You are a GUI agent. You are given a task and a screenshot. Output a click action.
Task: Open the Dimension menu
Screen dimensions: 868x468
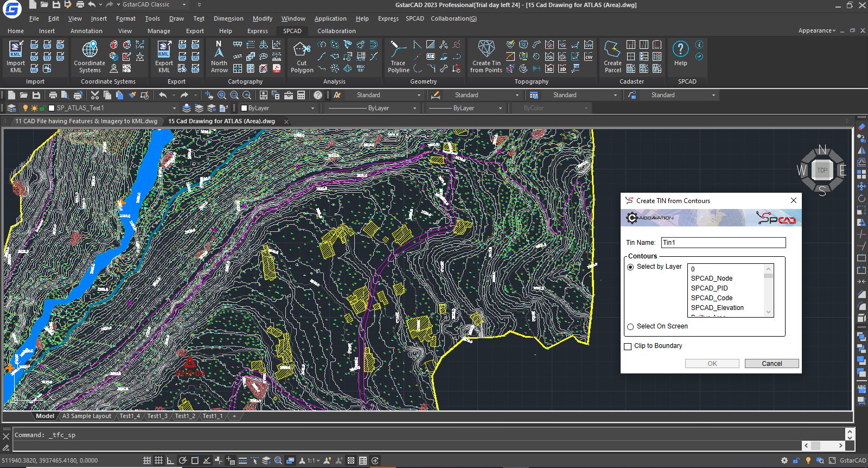coord(228,18)
